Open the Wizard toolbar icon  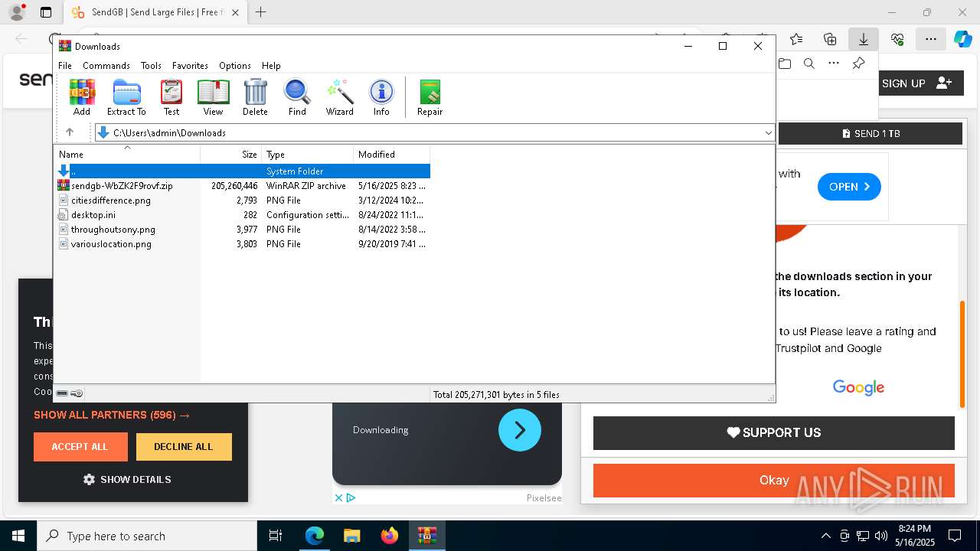click(x=339, y=97)
